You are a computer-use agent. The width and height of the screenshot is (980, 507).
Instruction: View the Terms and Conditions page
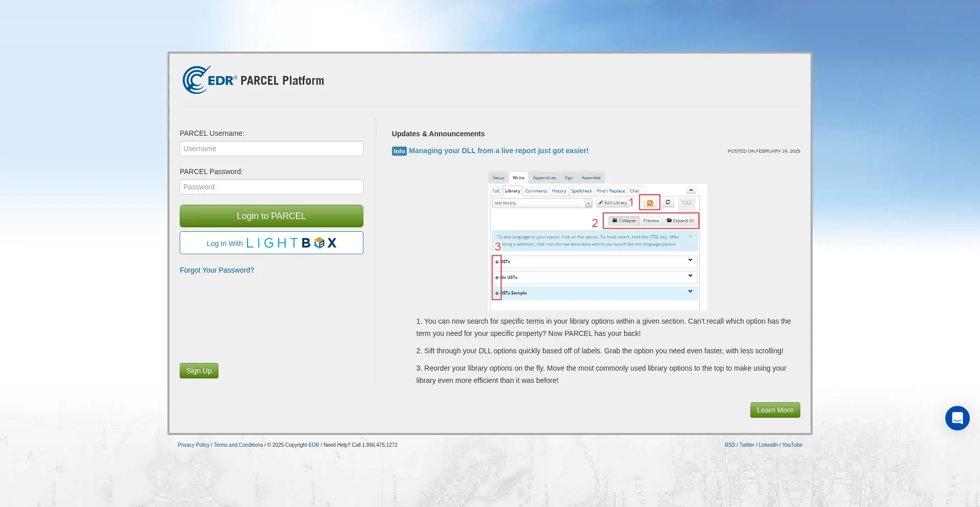click(238, 445)
